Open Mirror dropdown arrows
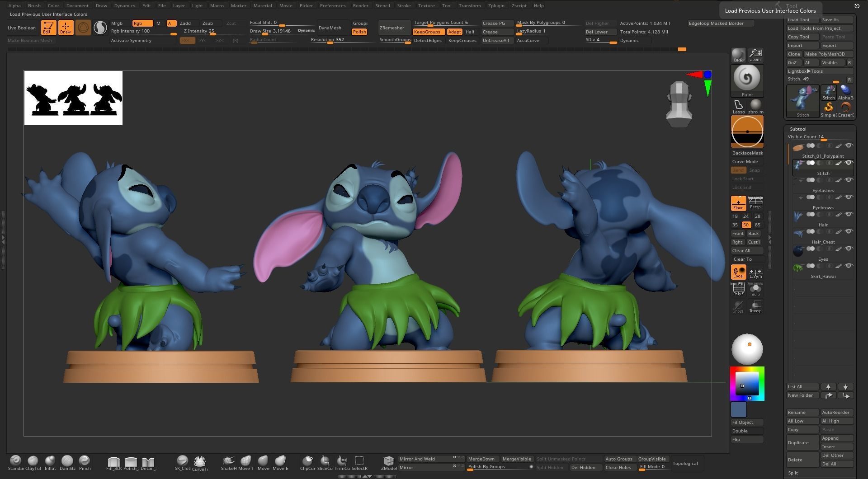The width and height of the screenshot is (868, 479). tap(458, 467)
